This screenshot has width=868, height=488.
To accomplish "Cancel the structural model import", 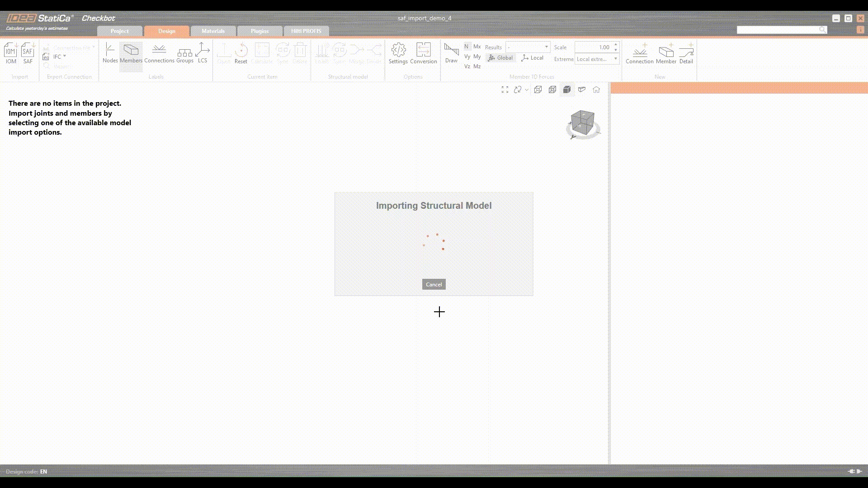I will tap(434, 284).
